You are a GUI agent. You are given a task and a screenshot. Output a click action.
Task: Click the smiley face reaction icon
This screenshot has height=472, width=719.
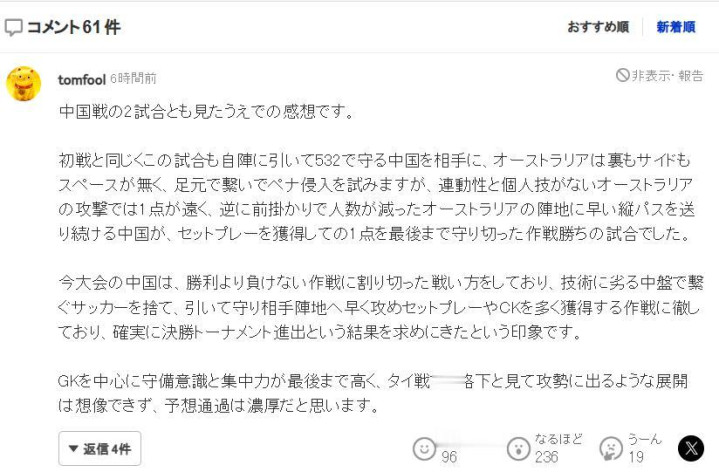pyautogui.click(x=424, y=449)
